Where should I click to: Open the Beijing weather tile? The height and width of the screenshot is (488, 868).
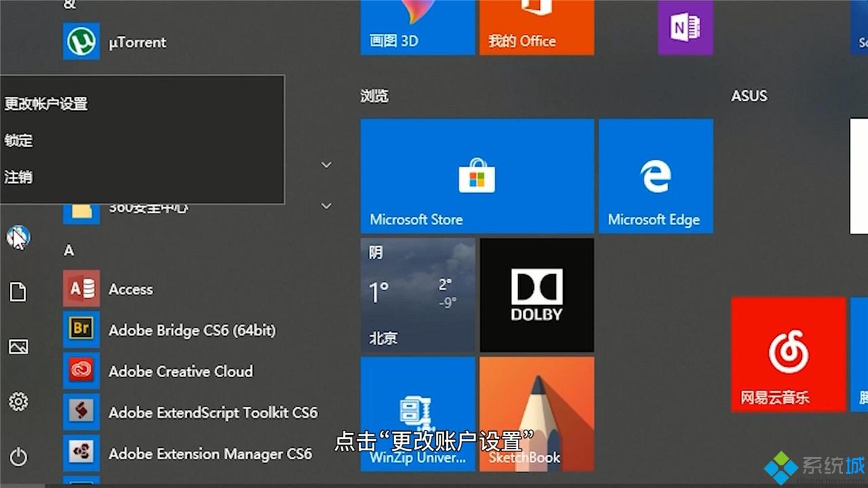(418, 296)
